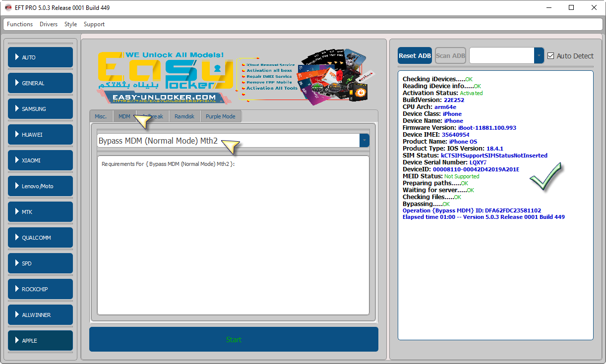Image resolution: width=606 pixels, height=364 pixels.
Task: Click the Elapsed time log line
Action: pyautogui.click(x=484, y=217)
